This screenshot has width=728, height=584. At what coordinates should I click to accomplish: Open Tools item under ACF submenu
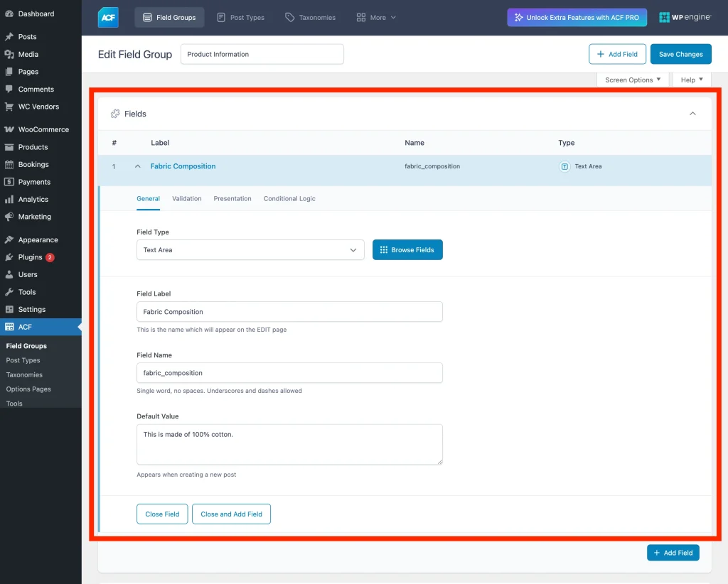tap(14, 404)
